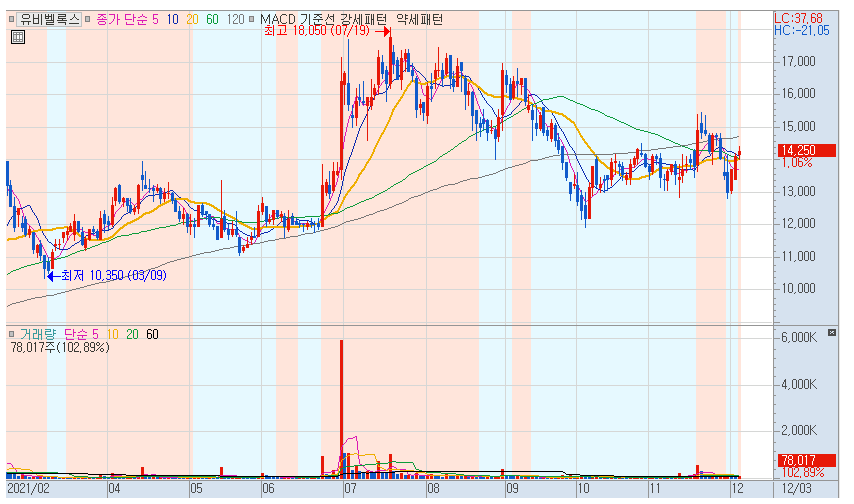This screenshot has height=504, width=854.
Task: Select the green 60 price moving average legend
Action: pyautogui.click(x=212, y=20)
